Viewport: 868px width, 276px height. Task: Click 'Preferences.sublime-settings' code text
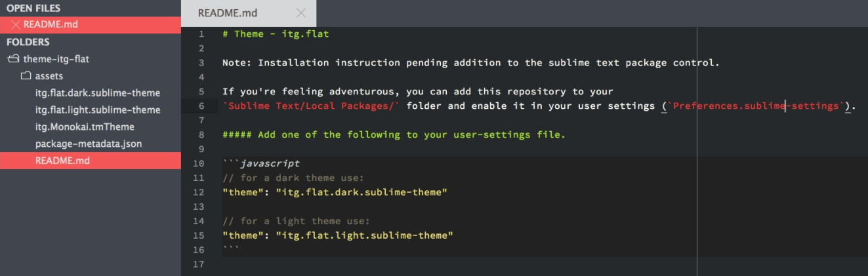click(756, 106)
